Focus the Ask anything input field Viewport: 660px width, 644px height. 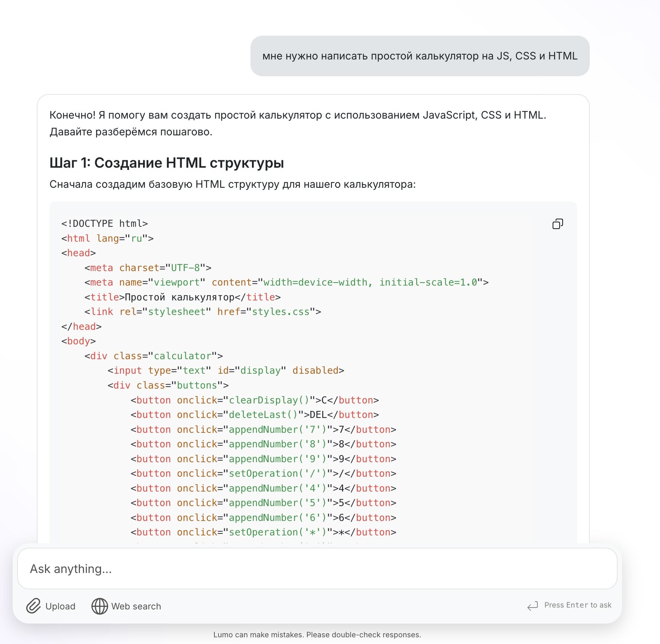[317, 569]
